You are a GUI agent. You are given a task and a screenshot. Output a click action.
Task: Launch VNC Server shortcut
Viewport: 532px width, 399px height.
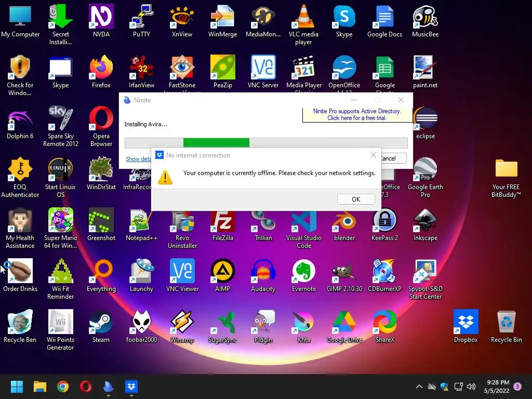click(263, 72)
